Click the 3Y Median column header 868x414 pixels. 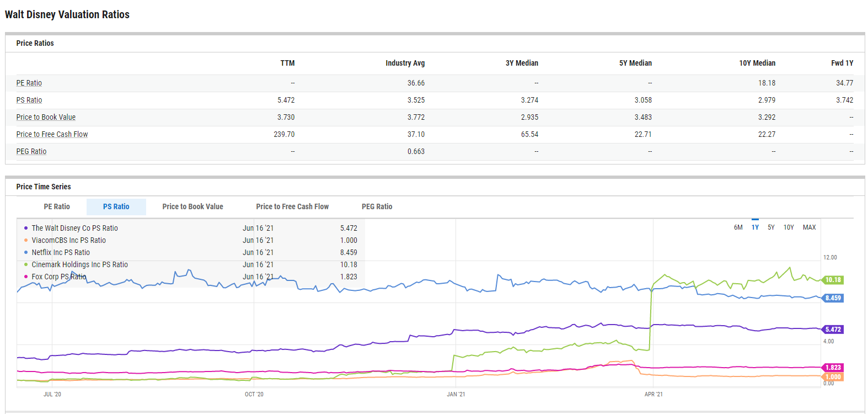pos(522,63)
